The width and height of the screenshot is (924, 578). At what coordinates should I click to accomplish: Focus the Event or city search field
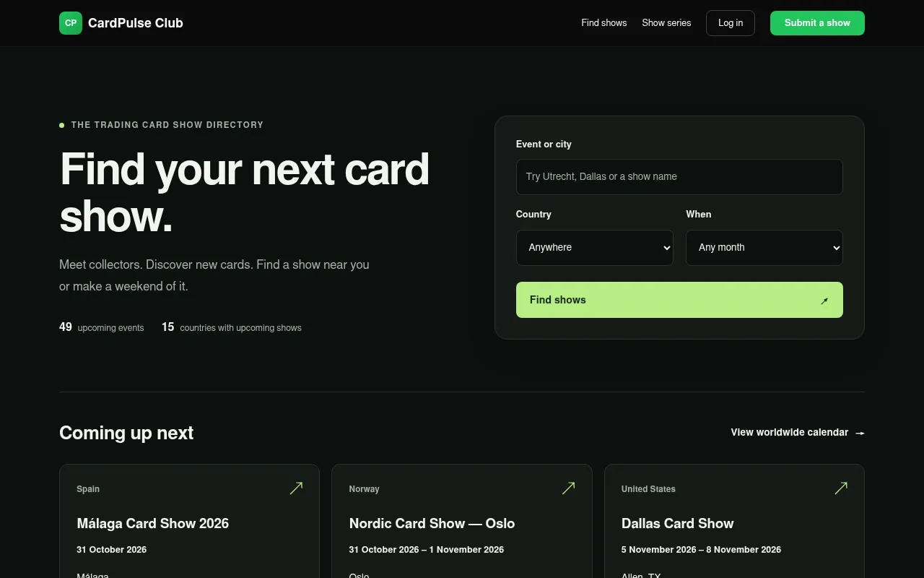tap(679, 177)
